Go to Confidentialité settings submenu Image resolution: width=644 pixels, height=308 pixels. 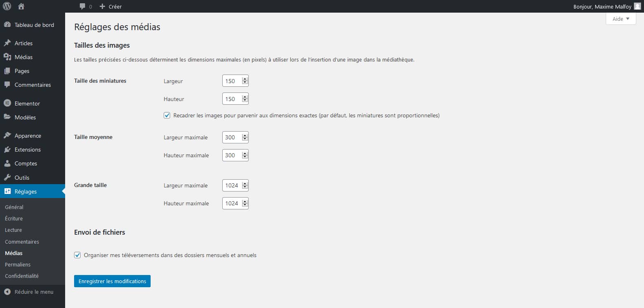pos(22,276)
